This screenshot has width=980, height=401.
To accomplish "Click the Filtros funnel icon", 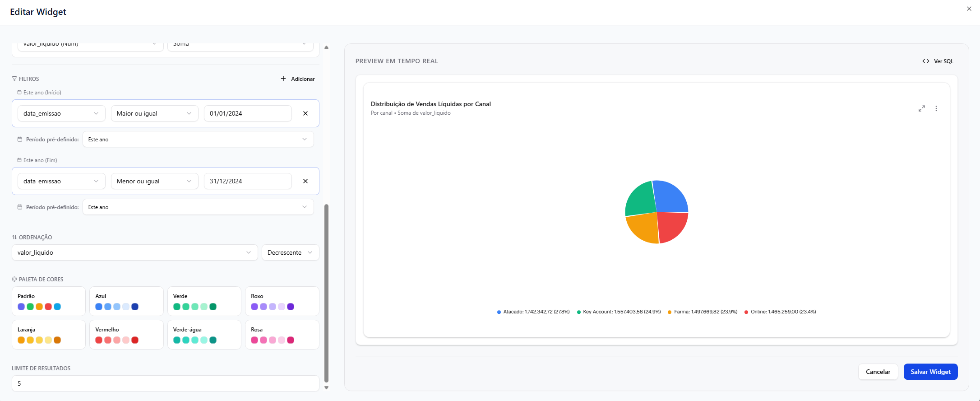I will pos(14,79).
